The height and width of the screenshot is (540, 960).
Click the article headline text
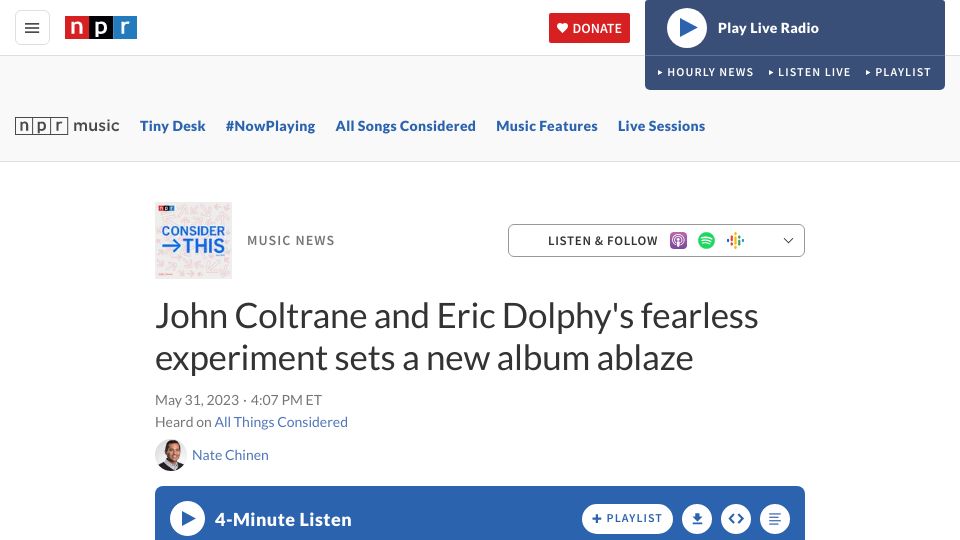(457, 337)
